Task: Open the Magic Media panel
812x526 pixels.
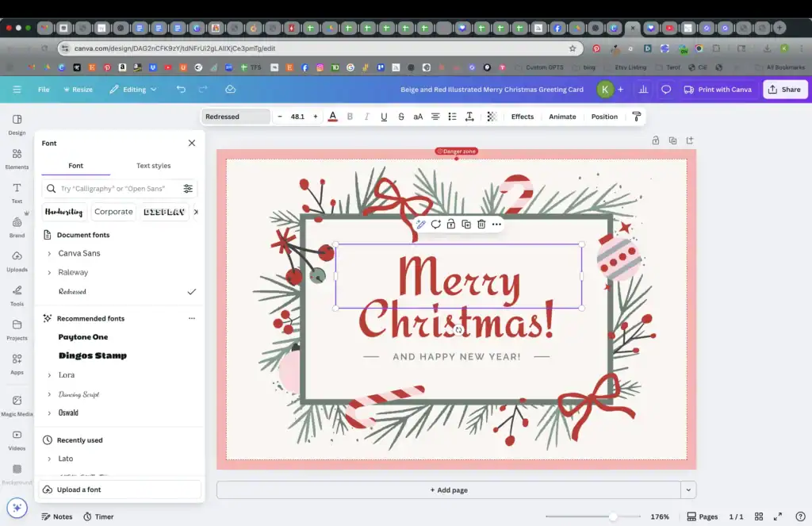Action: coord(16,403)
